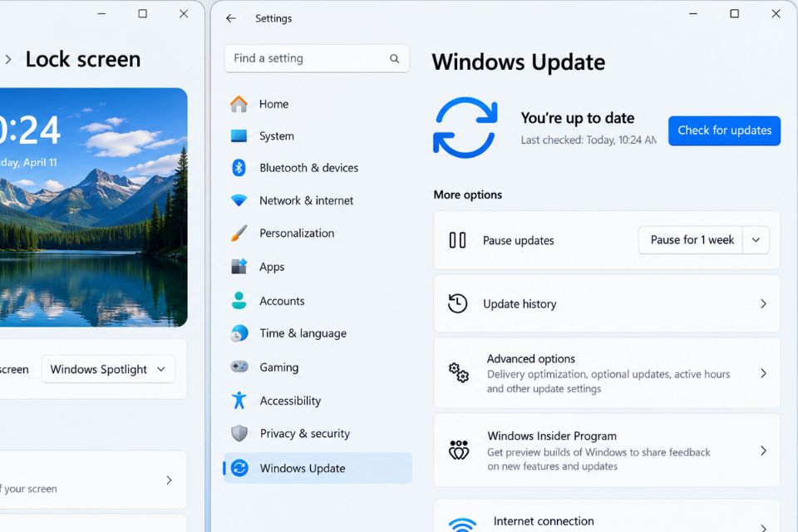Click Pause for 1 week button
The height and width of the screenshot is (532, 798).
(691, 239)
